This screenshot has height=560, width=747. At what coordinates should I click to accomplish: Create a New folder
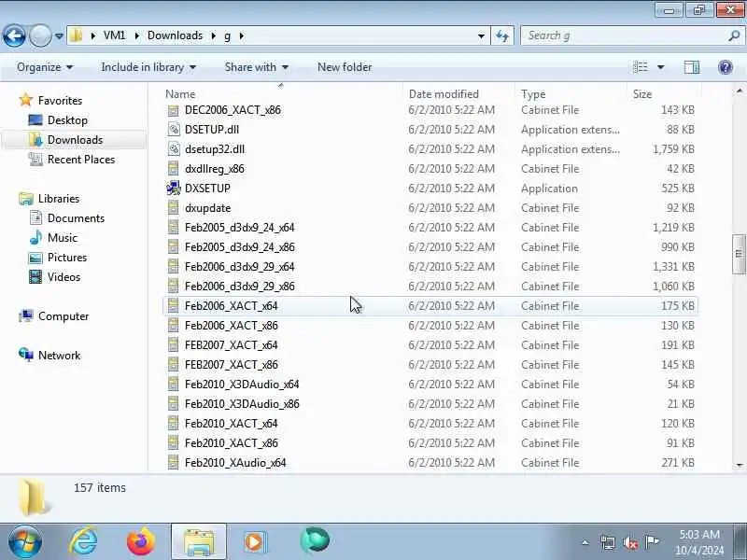(345, 67)
